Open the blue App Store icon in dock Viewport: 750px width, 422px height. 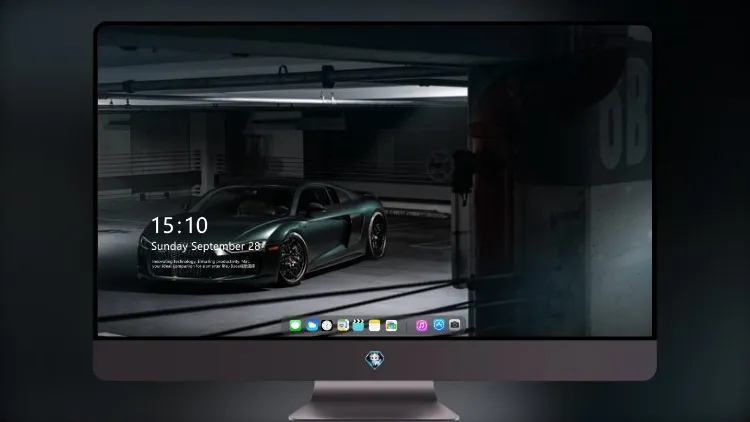point(439,325)
